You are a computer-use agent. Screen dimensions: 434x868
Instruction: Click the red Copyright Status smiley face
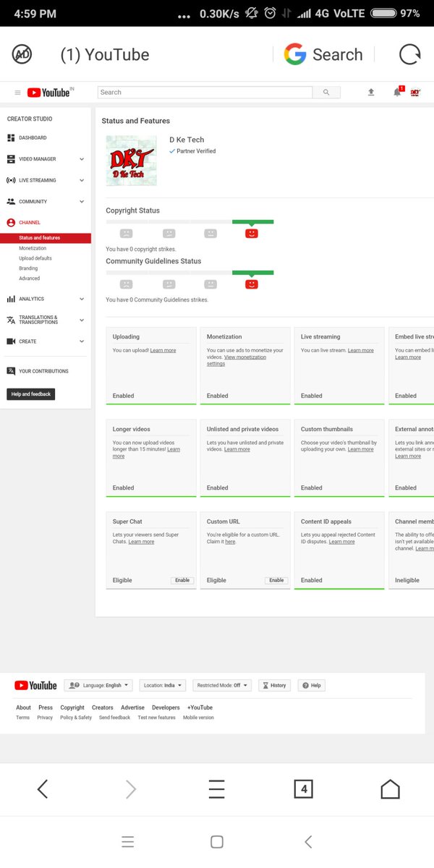252,234
